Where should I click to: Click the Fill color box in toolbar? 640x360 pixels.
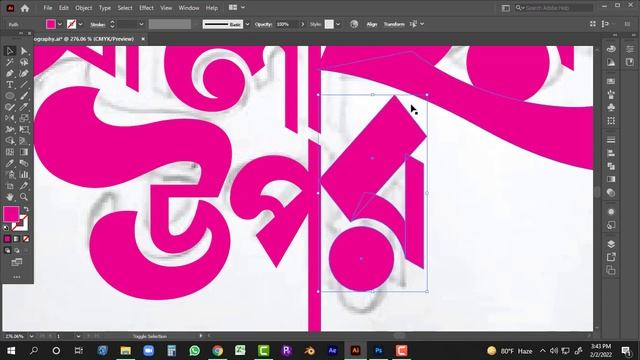[11, 214]
